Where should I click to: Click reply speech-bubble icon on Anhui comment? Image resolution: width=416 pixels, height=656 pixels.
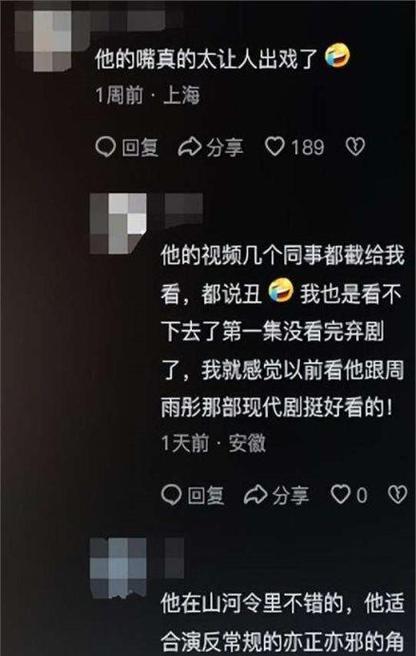pos(172,495)
